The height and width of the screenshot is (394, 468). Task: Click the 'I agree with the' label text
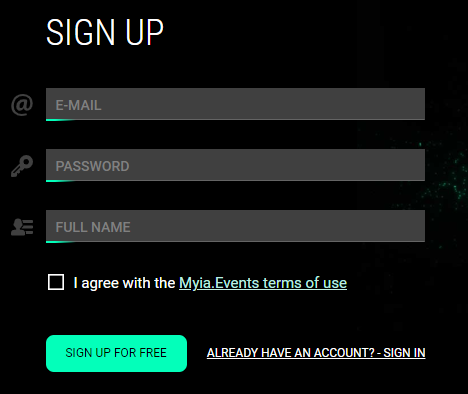coord(124,283)
